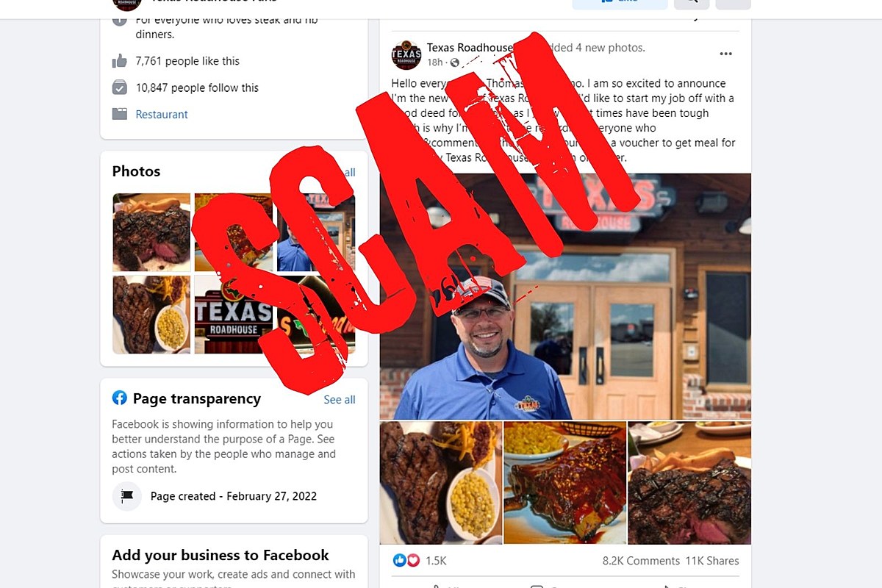882x588 pixels.
Task: View the 8.2K Comments on the post
Action: click(x=641, y=561)
